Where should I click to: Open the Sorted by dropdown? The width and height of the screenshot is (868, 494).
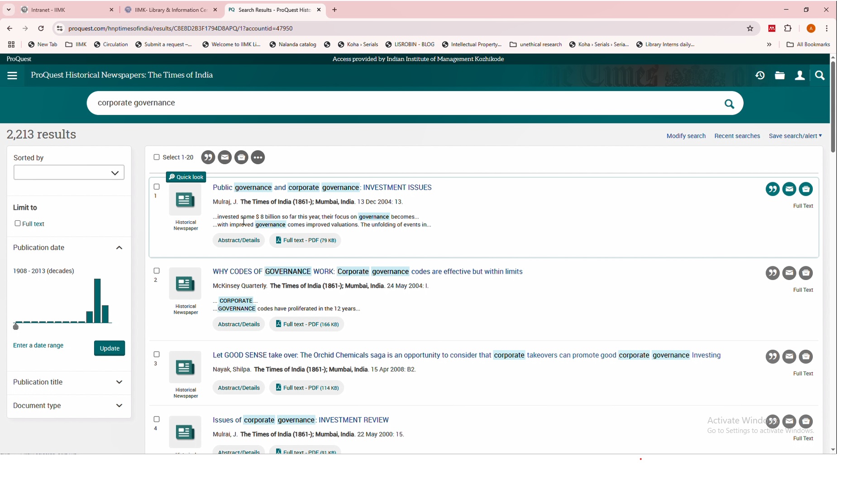(x=69, y=173)
